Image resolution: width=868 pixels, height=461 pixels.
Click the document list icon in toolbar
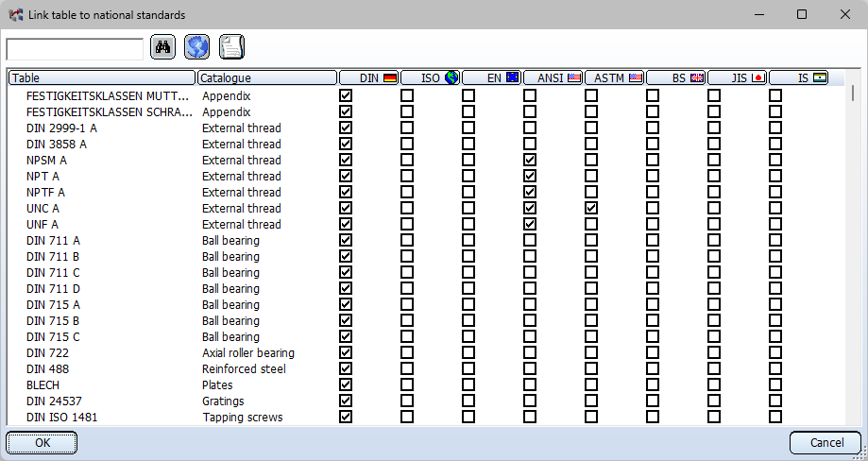231,47
